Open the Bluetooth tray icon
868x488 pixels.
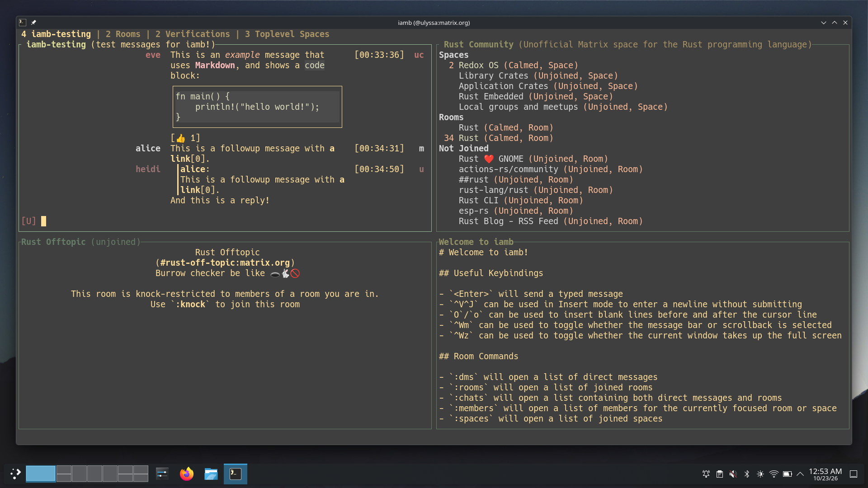point(747,474)
